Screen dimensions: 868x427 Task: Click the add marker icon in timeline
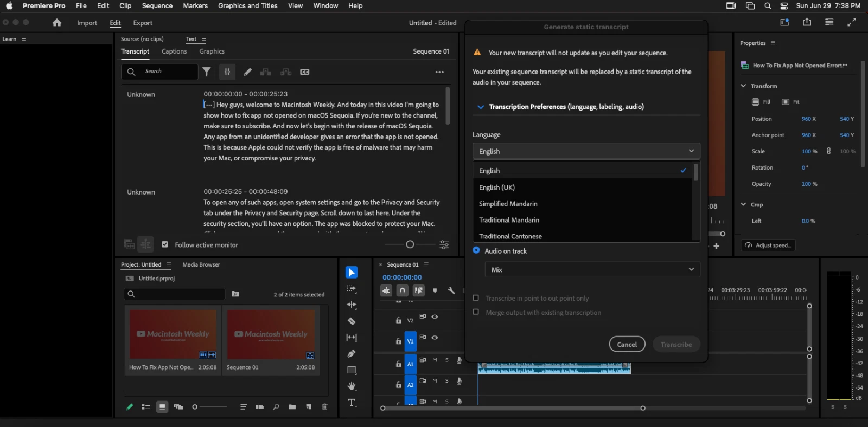coord(435,290)
